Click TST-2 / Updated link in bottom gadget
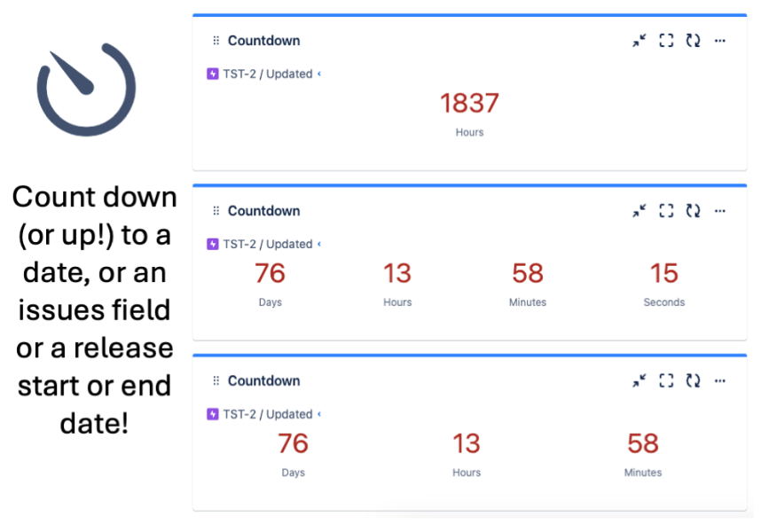Image resolution: width=769 pixels, height=532 pixels. (x=267, y=415)
